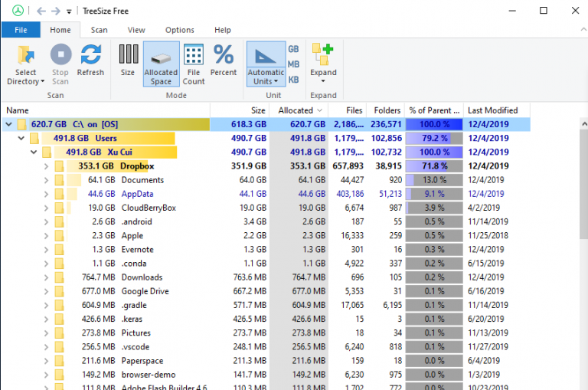588x390 pixels.
Task: Expand the Dropbox folder
Action: (46, 166)
